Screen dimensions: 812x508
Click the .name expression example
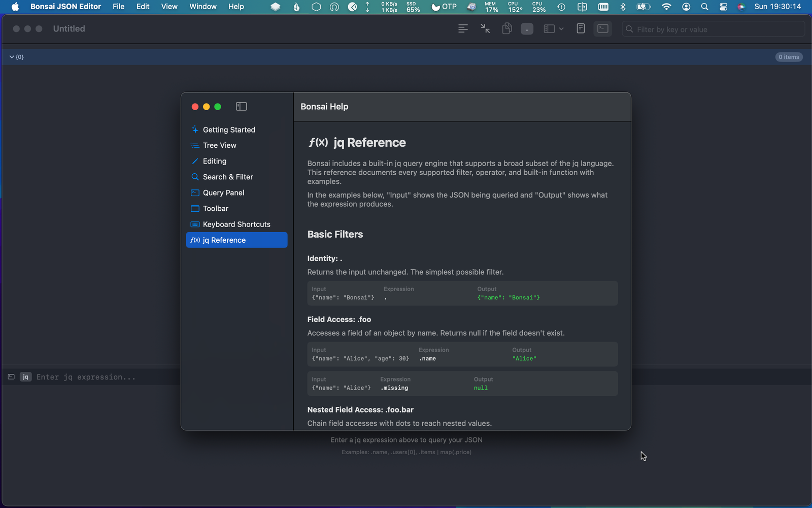point(427,359)
